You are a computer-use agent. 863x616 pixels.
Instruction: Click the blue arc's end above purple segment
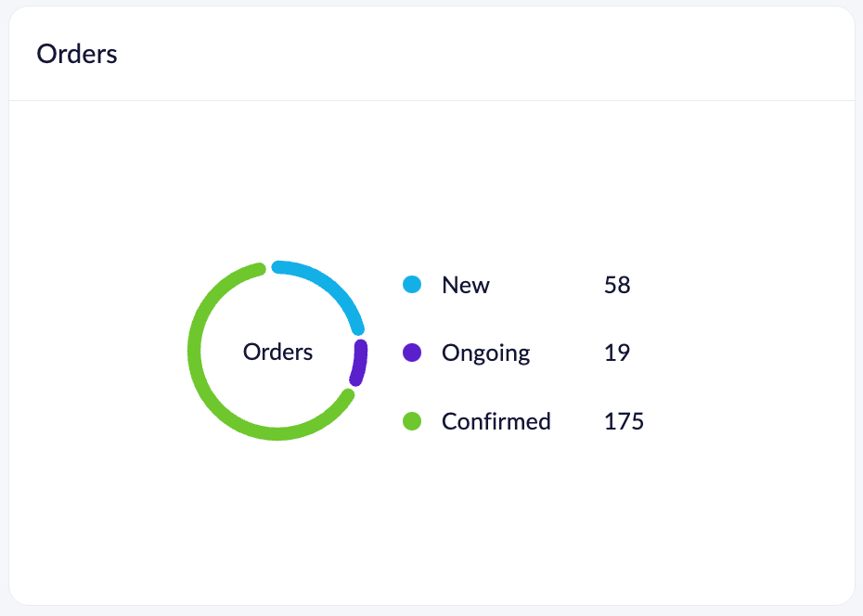coord(358,329)
